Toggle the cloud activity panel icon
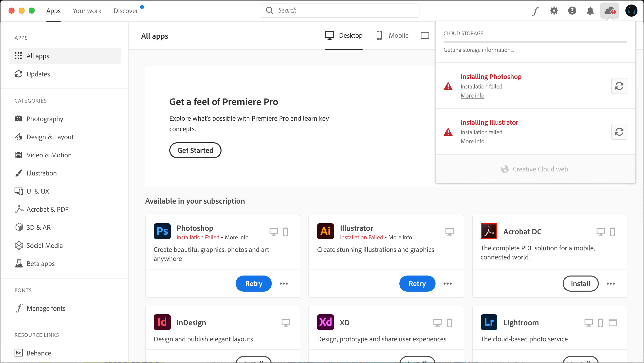Screen dimensions: 644x363 pyautogui.click(x=610, y=11)
